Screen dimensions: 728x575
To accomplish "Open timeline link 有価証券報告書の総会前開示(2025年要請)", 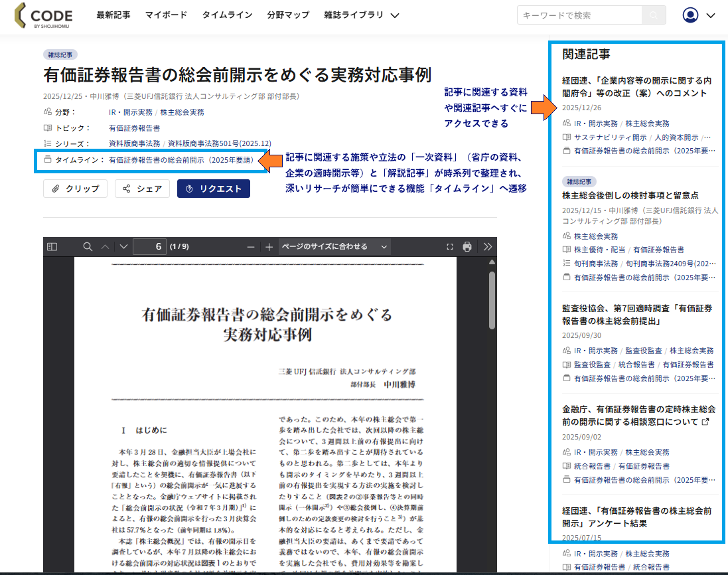I will point(181,160).
